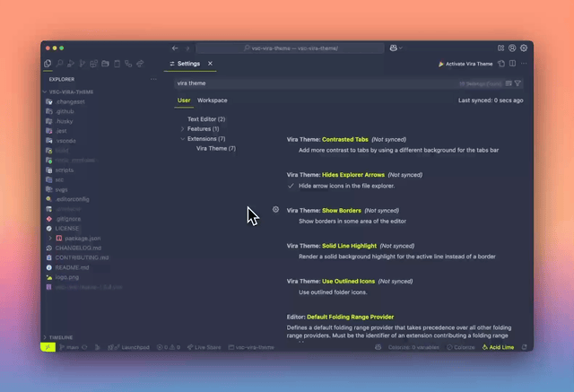The width and height of the screenshot is (574, 392).
Task: Open the Copilot dropdown arrow
Action: [401, 48]
